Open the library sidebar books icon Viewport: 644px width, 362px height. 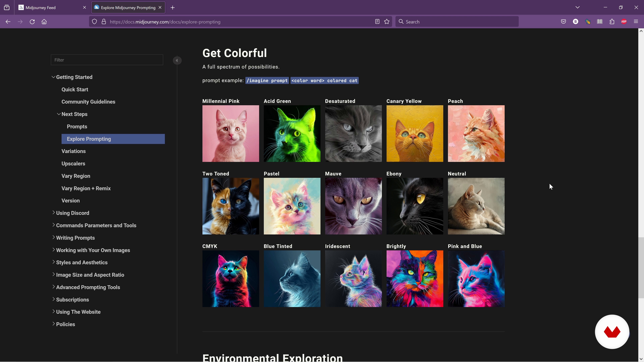point(600,22)
